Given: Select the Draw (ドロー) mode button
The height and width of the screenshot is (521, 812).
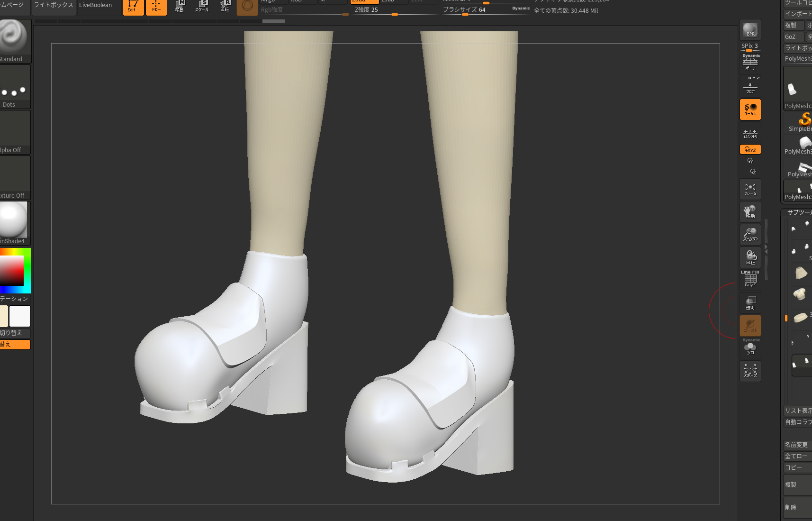Looking at the screenshot, I should point(156,7).
